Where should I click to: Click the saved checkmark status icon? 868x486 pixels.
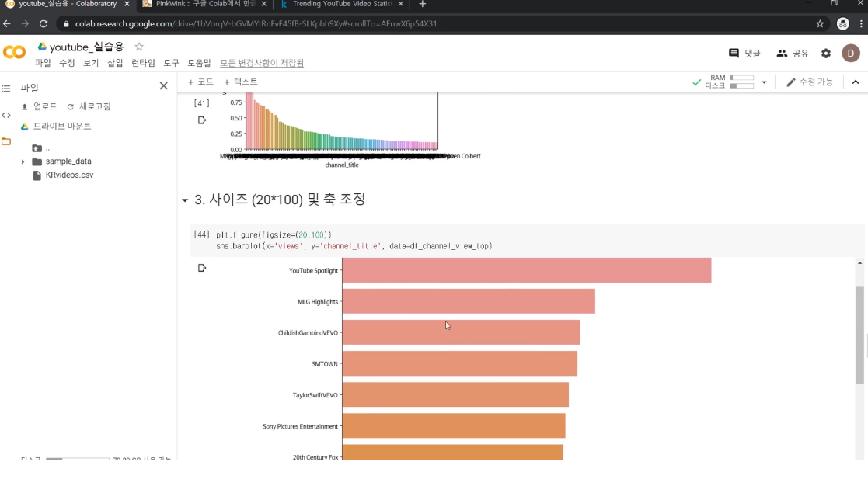[x=696, y=82]
